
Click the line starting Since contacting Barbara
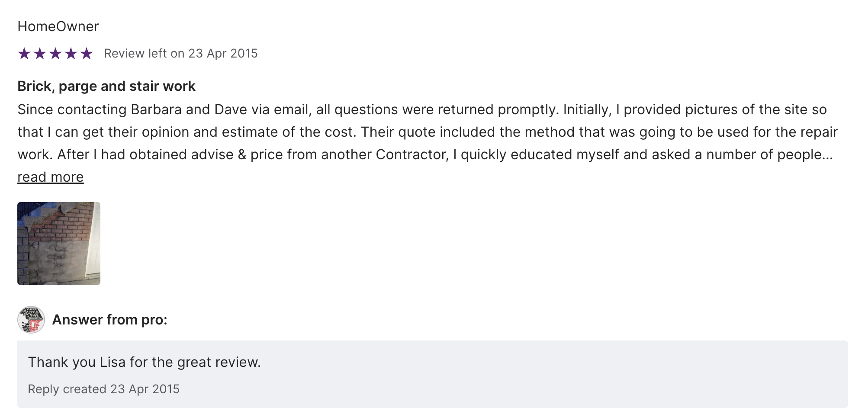click(422, 109)
